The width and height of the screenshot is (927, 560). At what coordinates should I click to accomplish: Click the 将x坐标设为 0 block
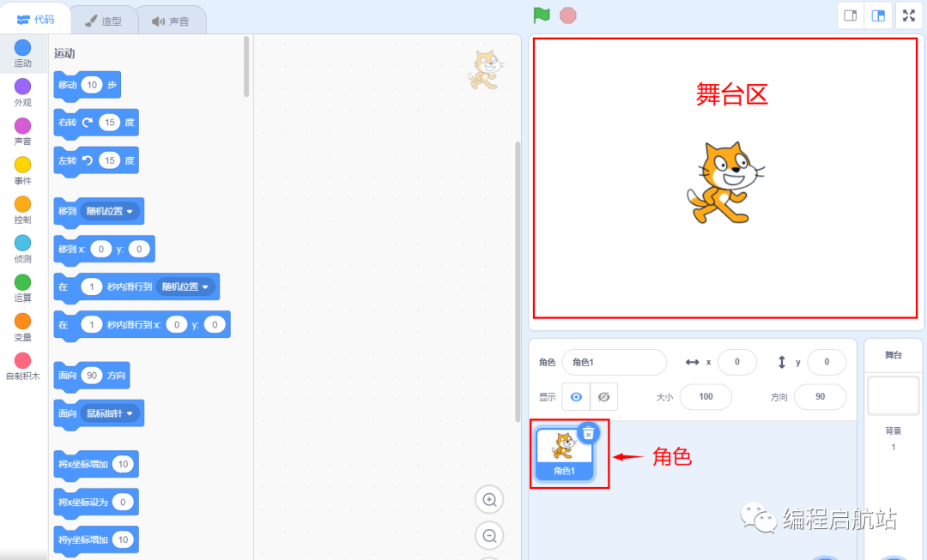tap(96, 502)
